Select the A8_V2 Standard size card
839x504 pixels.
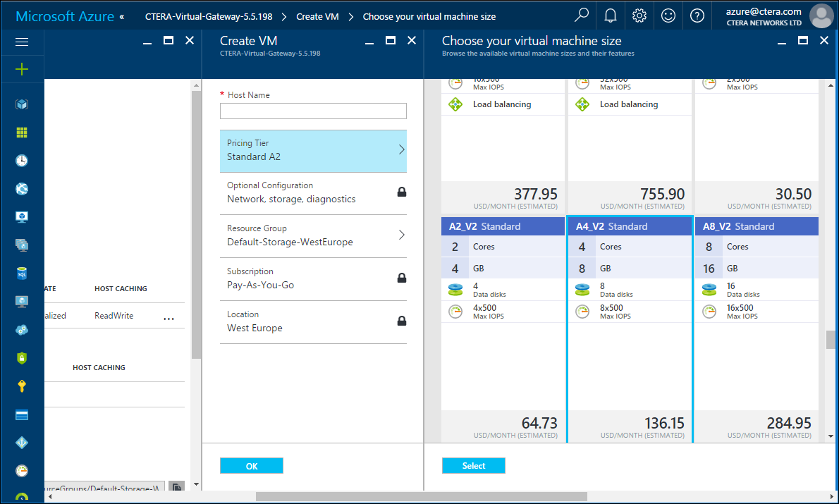pos(757,330)
